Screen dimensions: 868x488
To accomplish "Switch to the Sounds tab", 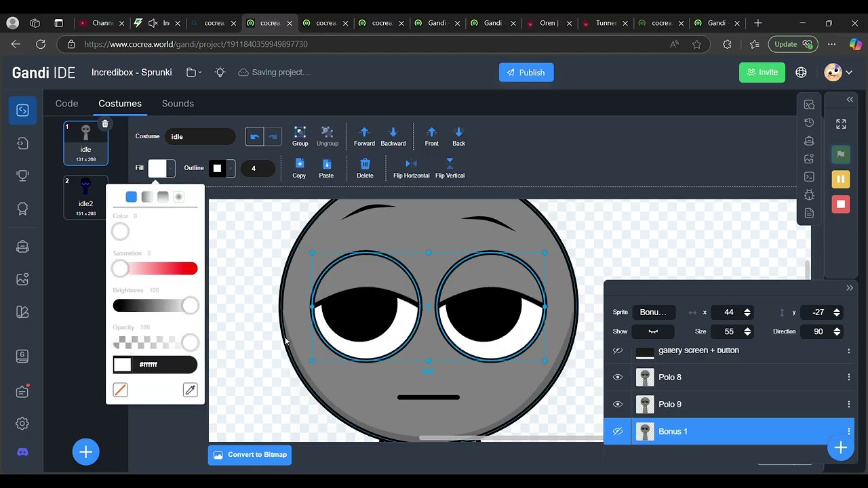I will click(178, 104).
